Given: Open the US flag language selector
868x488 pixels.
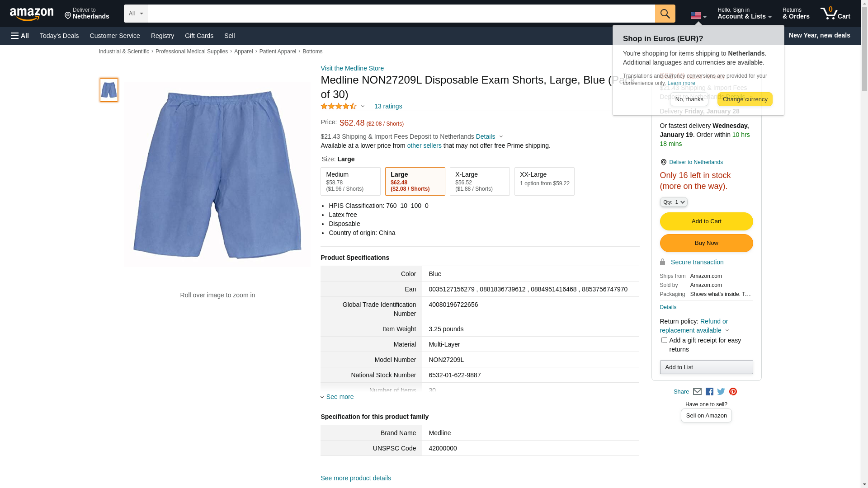Looking at the screenshot, I should (x=698, y=16).
